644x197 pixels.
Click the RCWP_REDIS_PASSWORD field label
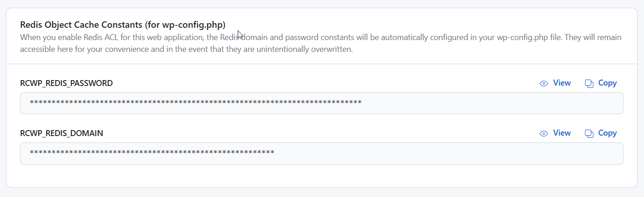point(66,83)
